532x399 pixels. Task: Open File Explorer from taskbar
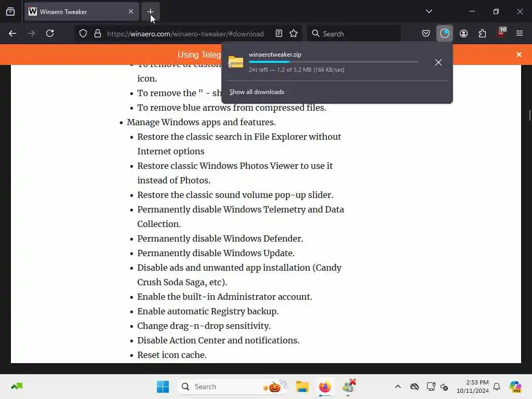(x=302, y=387)
